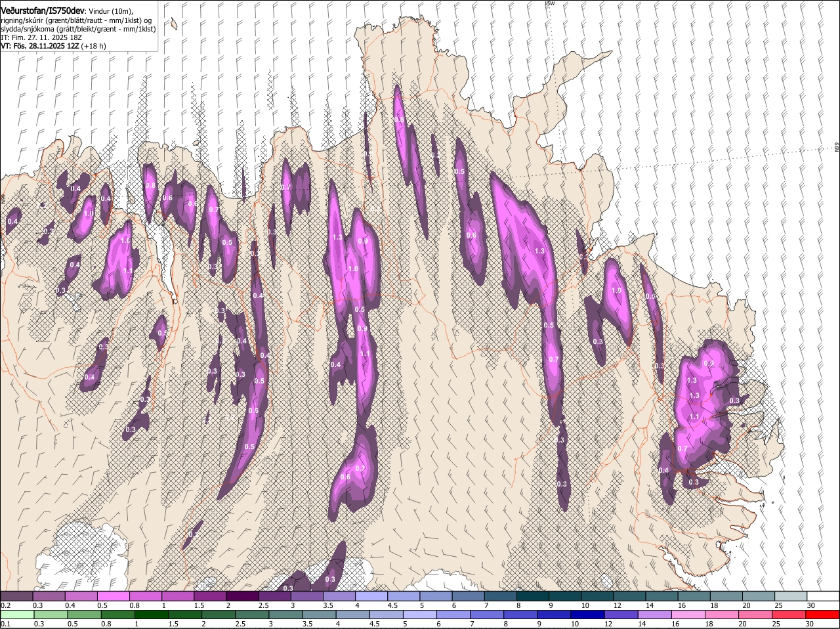Click the '(+18 h)' forecast offset text
This screenshot has width=840, height=629.
(94, 46)
